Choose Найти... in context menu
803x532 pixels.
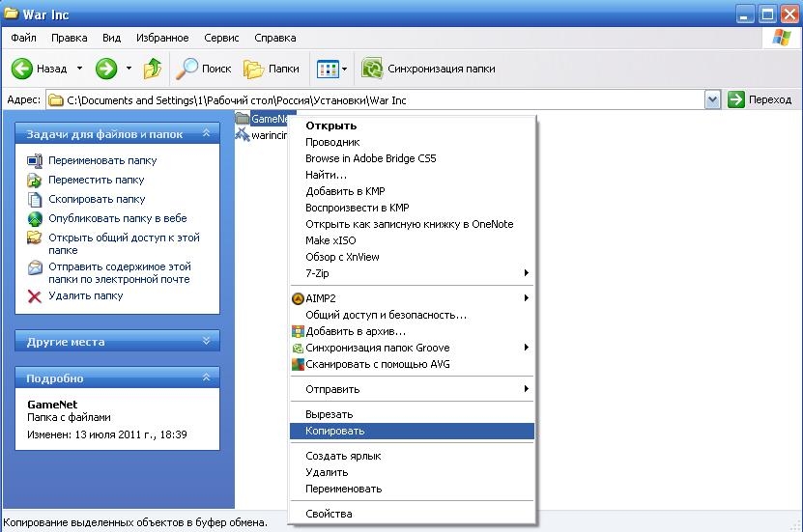point(412,175)
